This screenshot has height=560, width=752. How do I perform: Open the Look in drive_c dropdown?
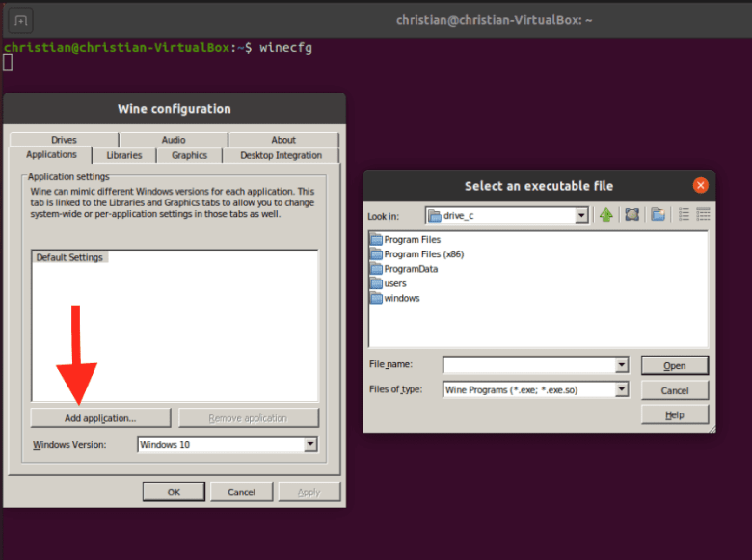(581, 215)
